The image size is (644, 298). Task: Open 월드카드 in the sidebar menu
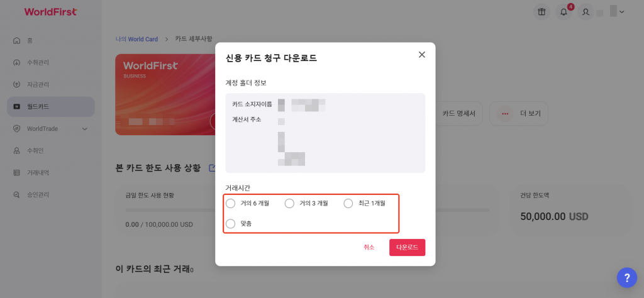pos(51,107)
